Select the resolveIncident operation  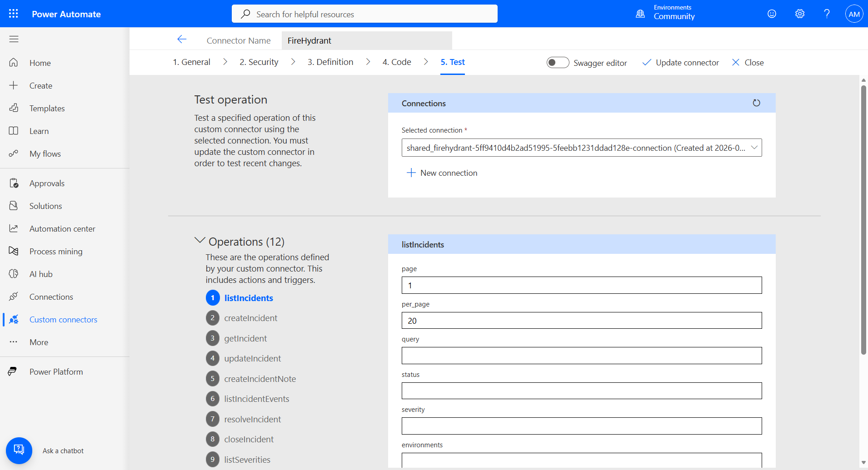252,419
